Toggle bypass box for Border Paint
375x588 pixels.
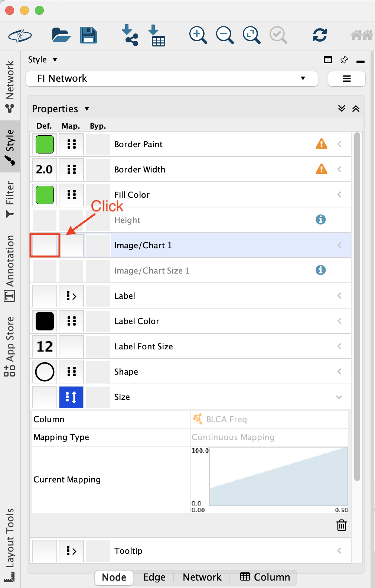pos(98,144)
